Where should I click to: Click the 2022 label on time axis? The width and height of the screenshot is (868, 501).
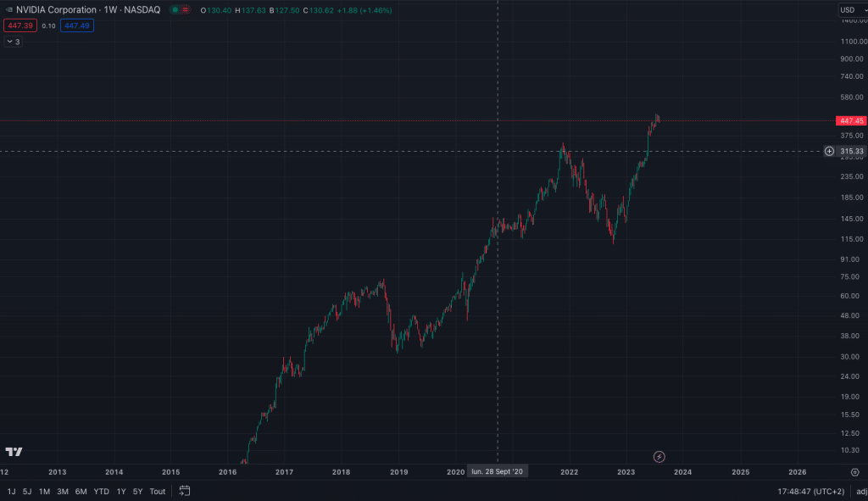[569, 472]
